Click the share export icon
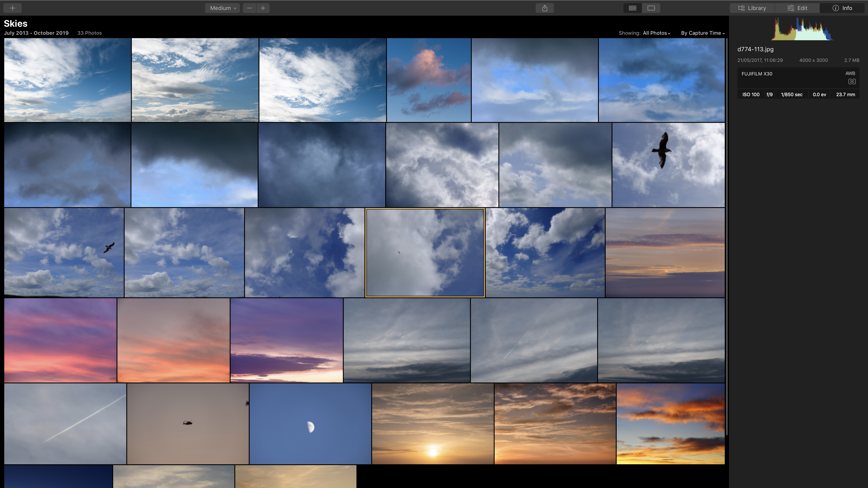The width and height of the screenshot is (868, 488). [x=545, y=8]
